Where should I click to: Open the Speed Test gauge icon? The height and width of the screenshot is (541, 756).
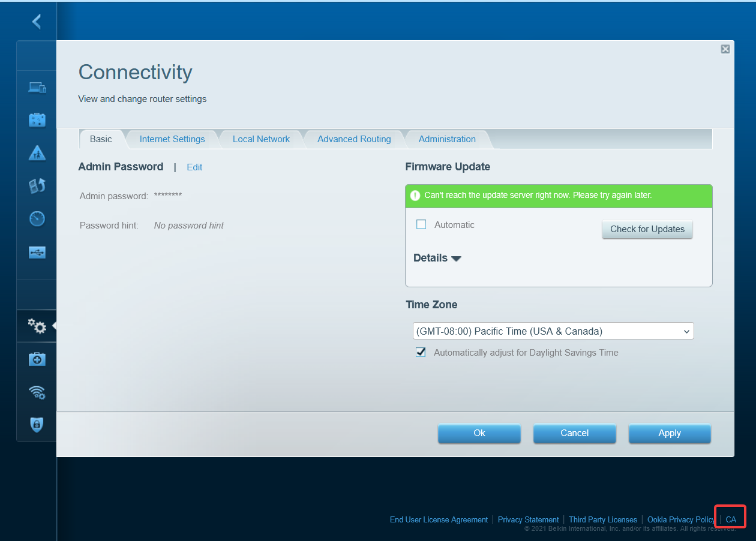(x=37, y=219)
